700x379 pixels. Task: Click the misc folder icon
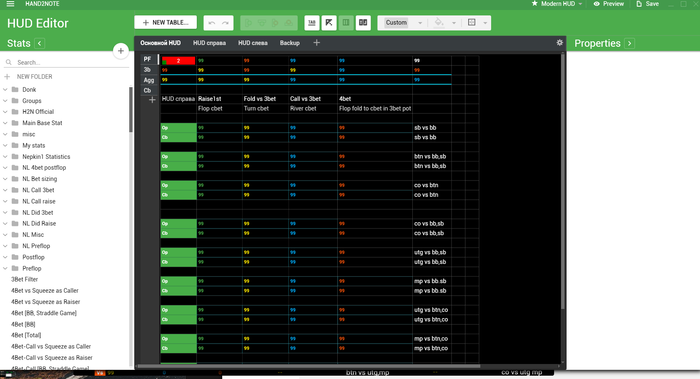[15, 134]
